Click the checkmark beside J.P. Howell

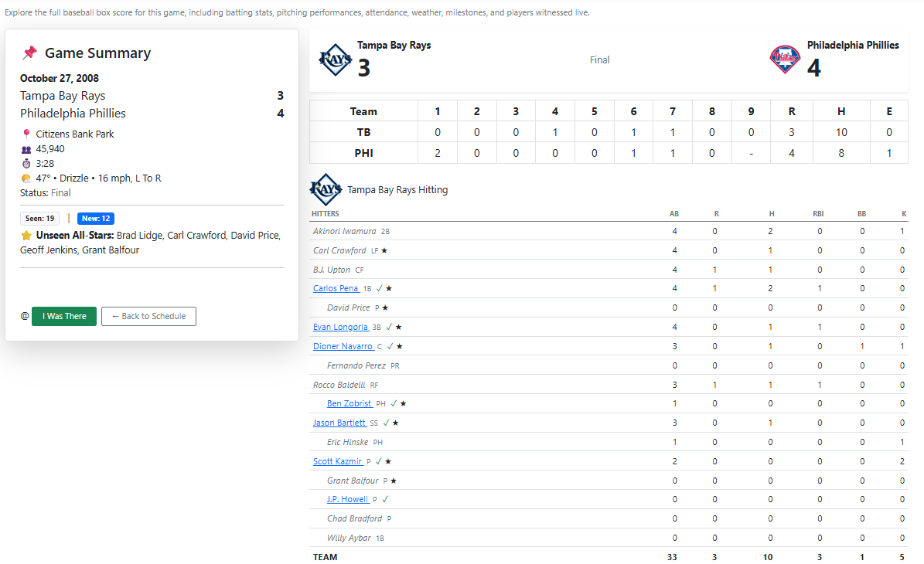[x=385, y=499]
